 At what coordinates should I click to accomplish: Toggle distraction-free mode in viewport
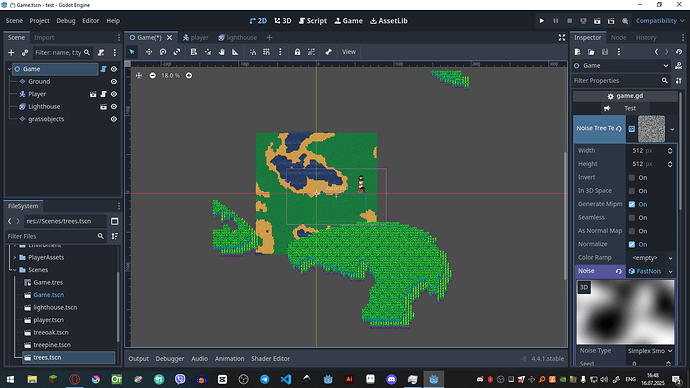coord(562,38)
